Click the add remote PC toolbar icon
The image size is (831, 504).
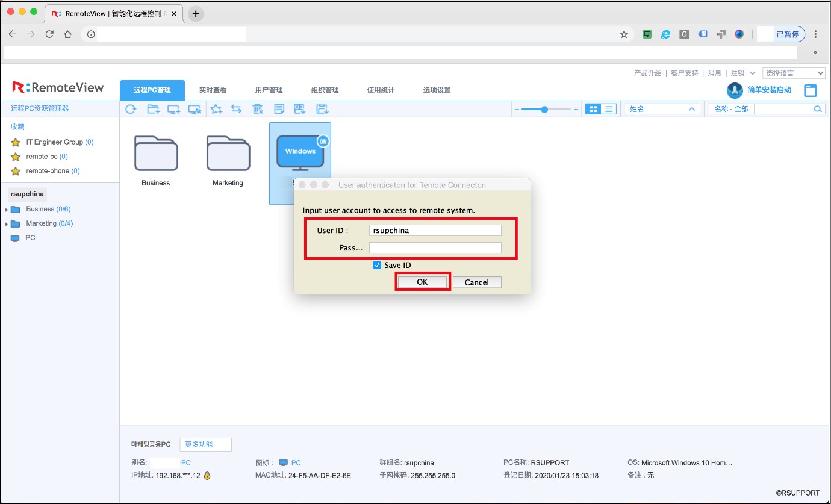[x=174, y=109]
